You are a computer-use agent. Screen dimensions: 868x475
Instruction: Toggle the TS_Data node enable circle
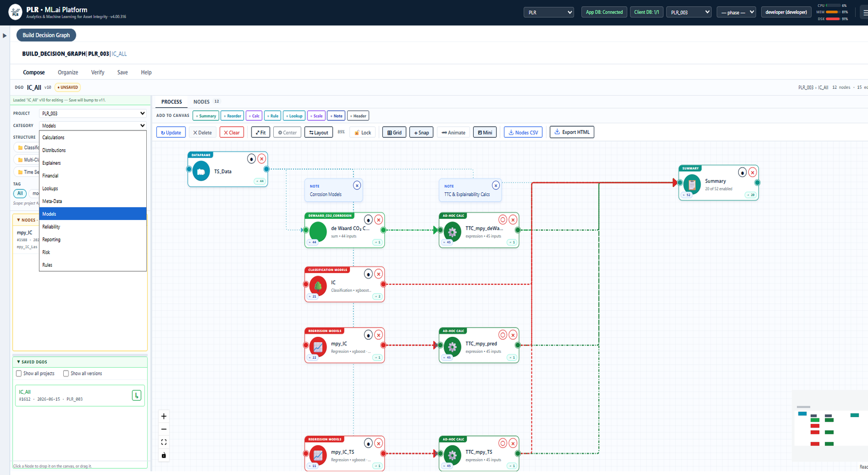click(x=251, y=158)
